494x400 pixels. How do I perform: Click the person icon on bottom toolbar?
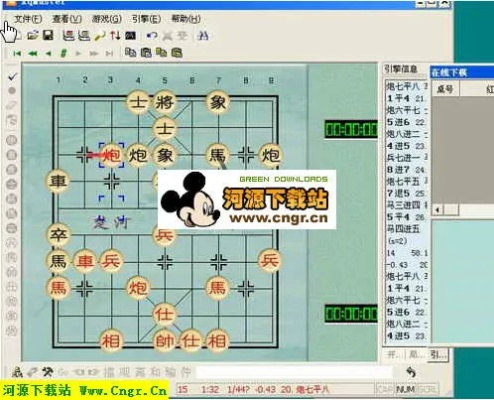(x=17, y=372)
